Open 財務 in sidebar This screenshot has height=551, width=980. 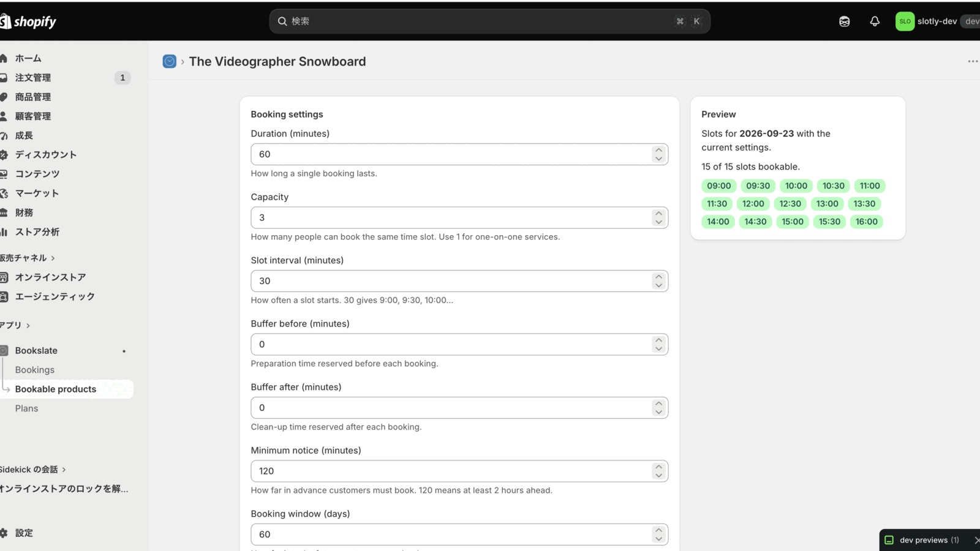coord(24,212)
